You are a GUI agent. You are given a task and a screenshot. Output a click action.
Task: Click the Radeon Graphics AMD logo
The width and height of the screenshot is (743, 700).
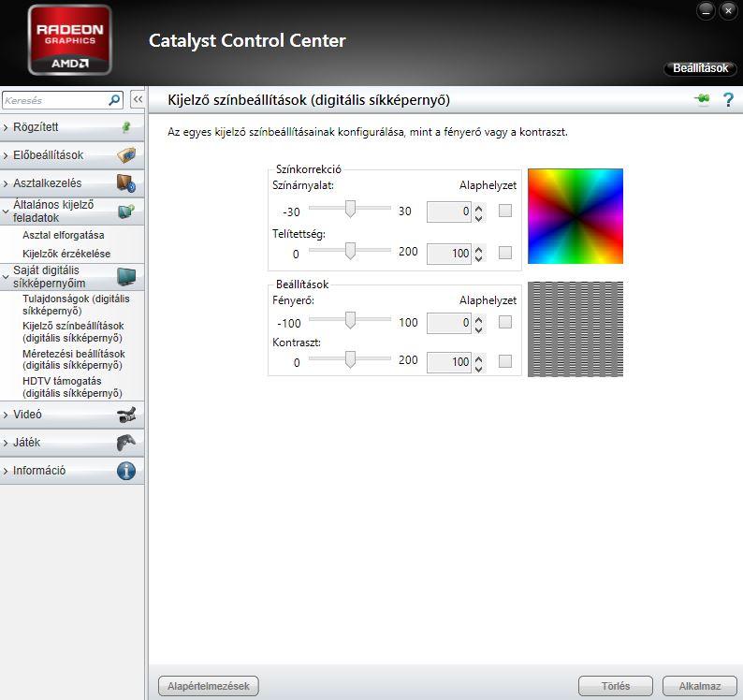tap(69, 40)
